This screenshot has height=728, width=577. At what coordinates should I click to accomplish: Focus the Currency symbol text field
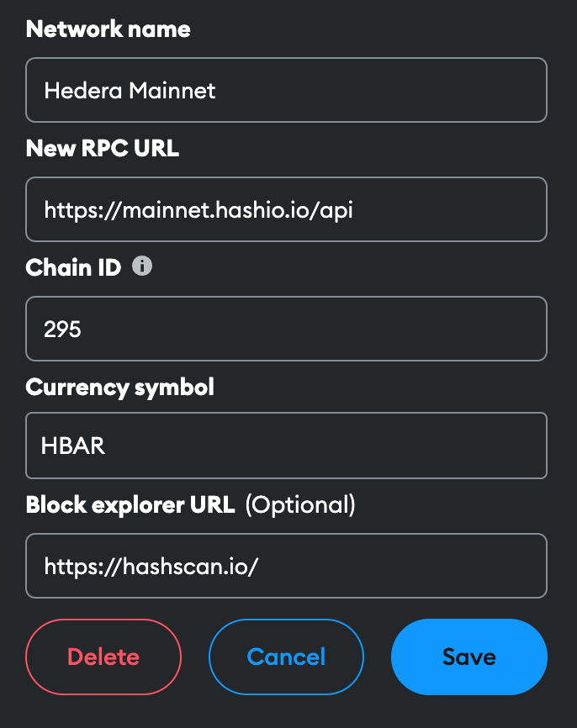(x=286, y=446)
